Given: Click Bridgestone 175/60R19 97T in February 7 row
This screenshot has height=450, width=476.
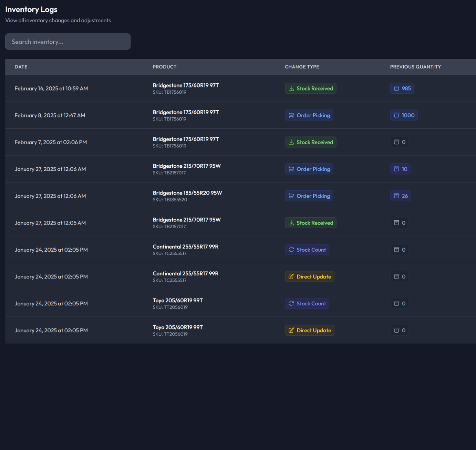Looking at the screenshot, I should coord(186,139).
